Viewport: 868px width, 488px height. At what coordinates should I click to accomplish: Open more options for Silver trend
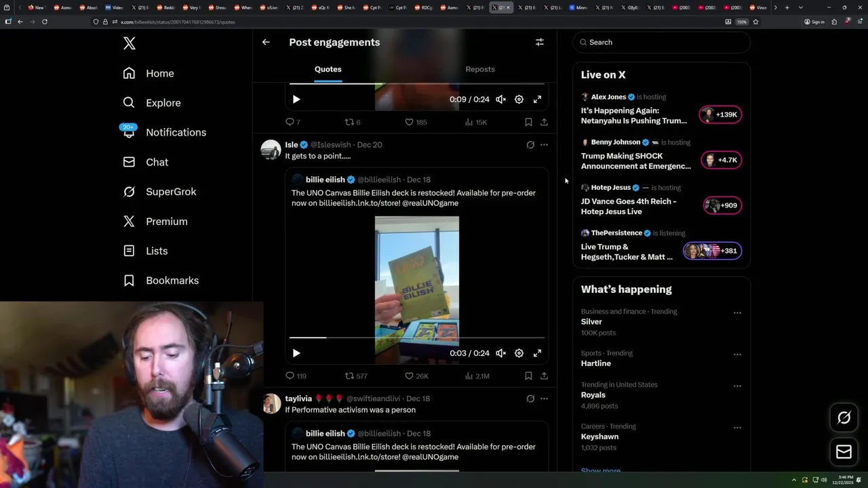point(737,313)
